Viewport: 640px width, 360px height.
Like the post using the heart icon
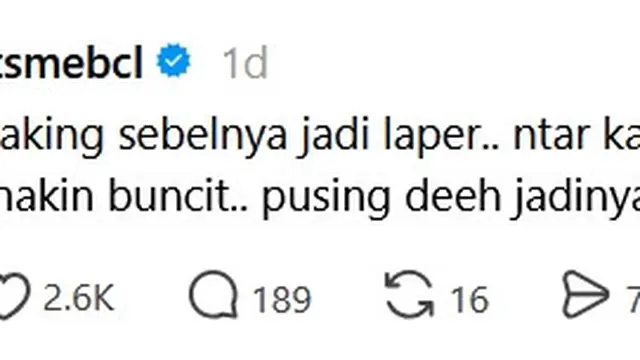(x=14, y=296)
